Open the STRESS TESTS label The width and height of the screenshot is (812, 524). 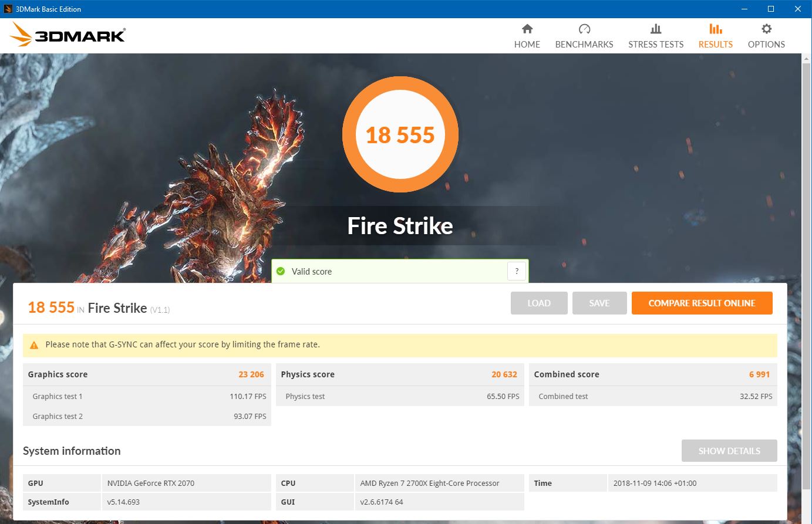(656, 45)
